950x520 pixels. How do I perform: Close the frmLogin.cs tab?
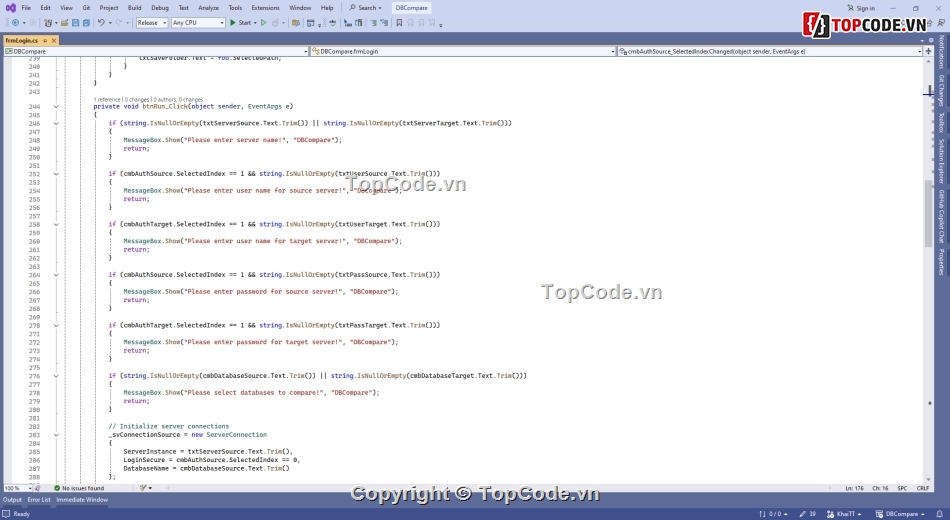(x=53, y=41)
